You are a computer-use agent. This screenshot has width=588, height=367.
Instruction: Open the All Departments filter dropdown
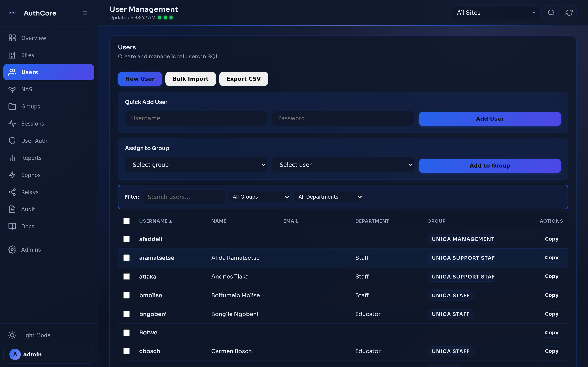pyautogui.click(x=328, y=197)
